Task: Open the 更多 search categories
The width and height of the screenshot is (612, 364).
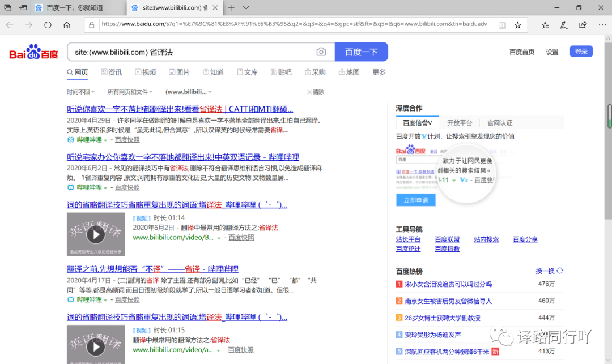Action: (x=379, y=72)
